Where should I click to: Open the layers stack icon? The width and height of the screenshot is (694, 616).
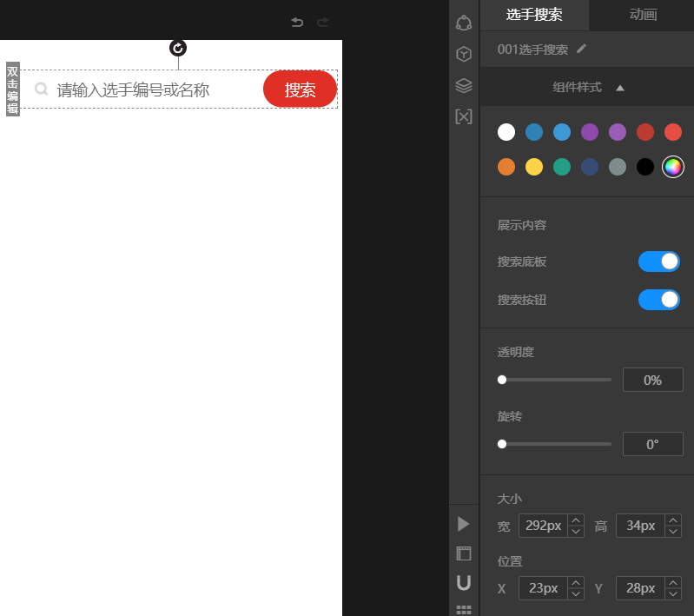click(x=464, y=85)
